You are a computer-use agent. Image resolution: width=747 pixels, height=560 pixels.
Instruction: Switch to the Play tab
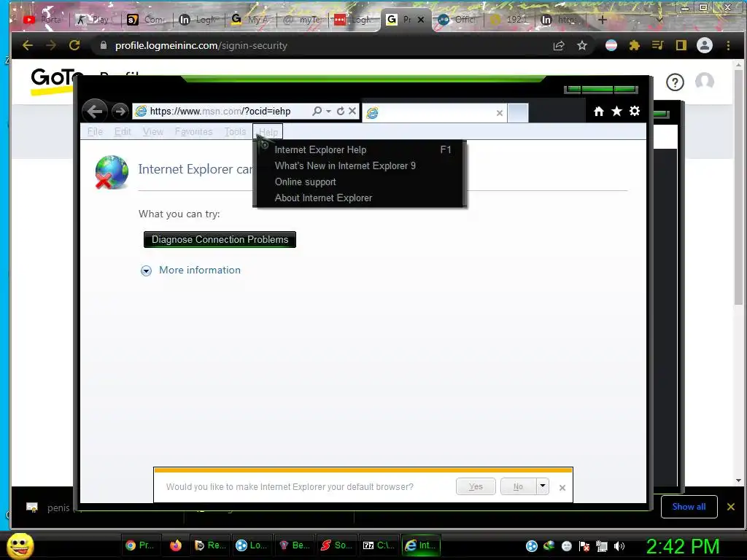click(93, 20)
